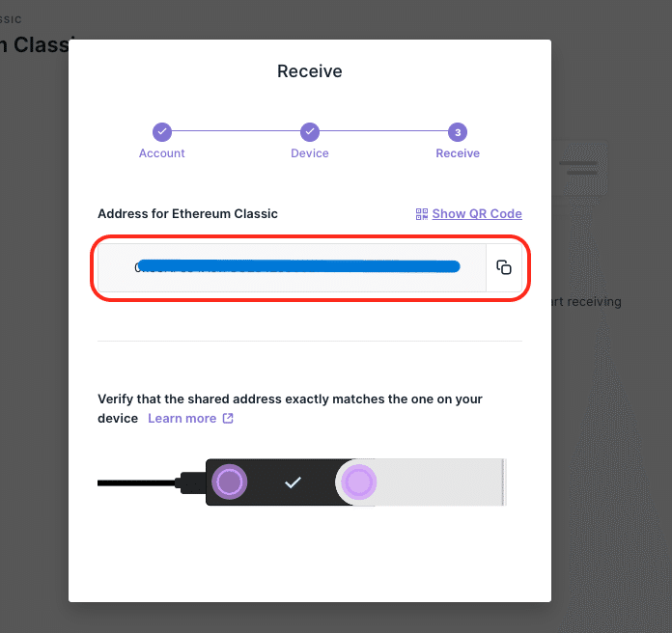
Task: Select the Device step label
Action: [x=310, y=153]
